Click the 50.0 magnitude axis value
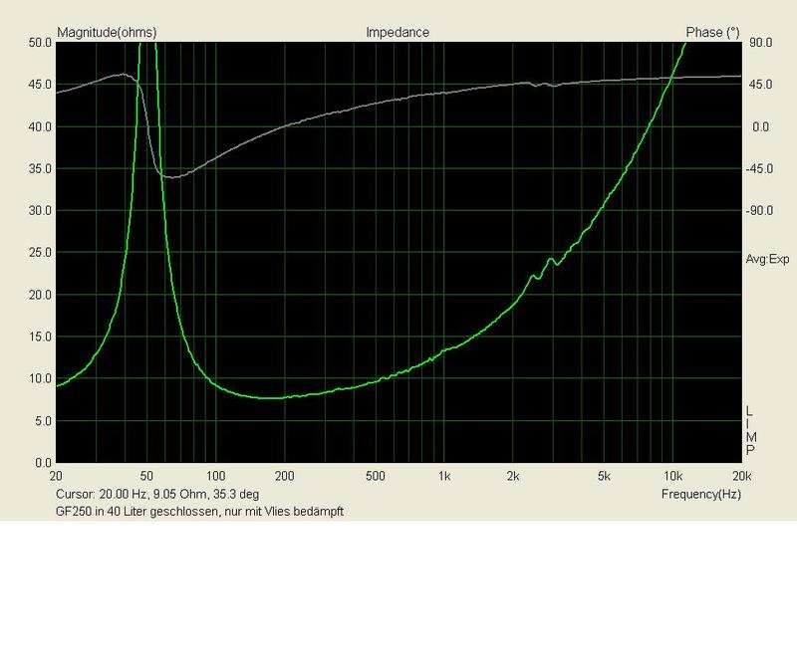The height and width of the screenshot is (672, 797). pos(40,43)
